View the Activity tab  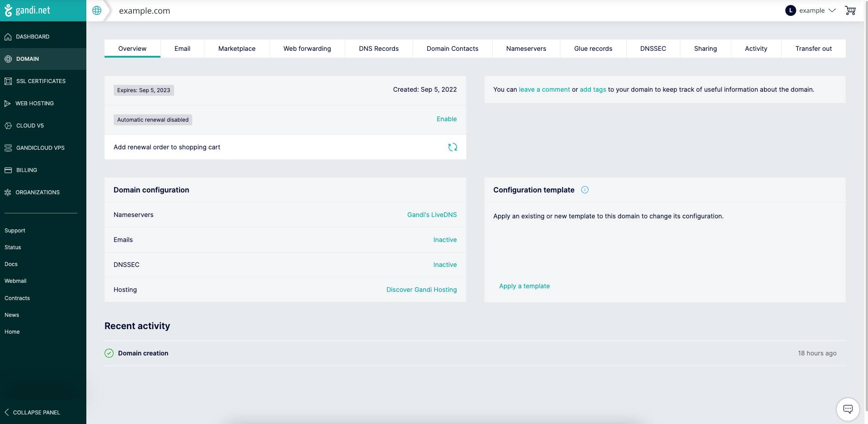tap(756, 49)
